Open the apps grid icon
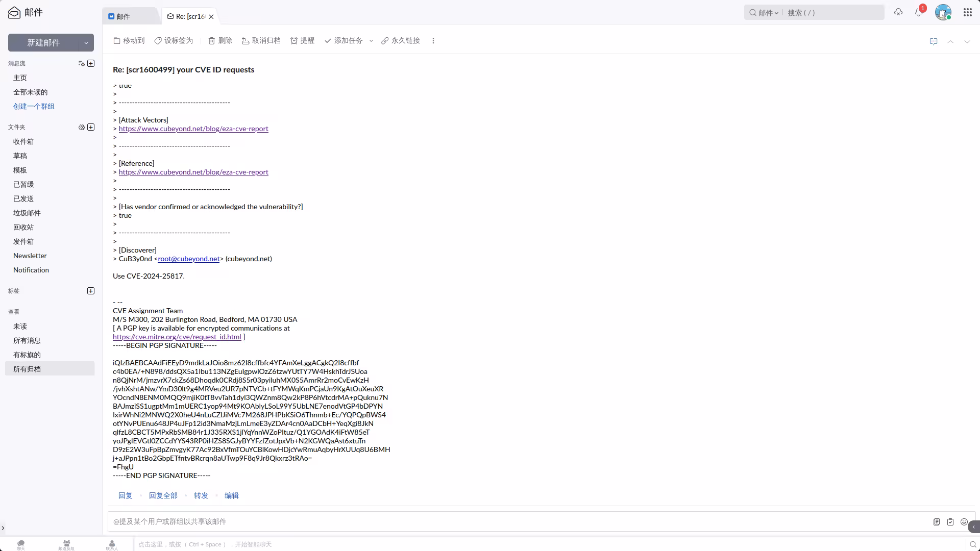980x551 pixels. pos(967,13)
